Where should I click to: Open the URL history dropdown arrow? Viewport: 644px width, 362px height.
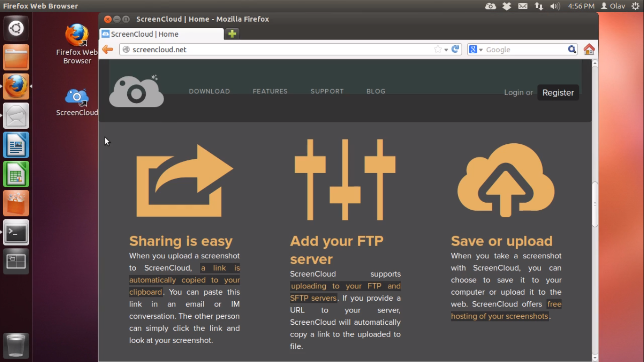[446, 50]
